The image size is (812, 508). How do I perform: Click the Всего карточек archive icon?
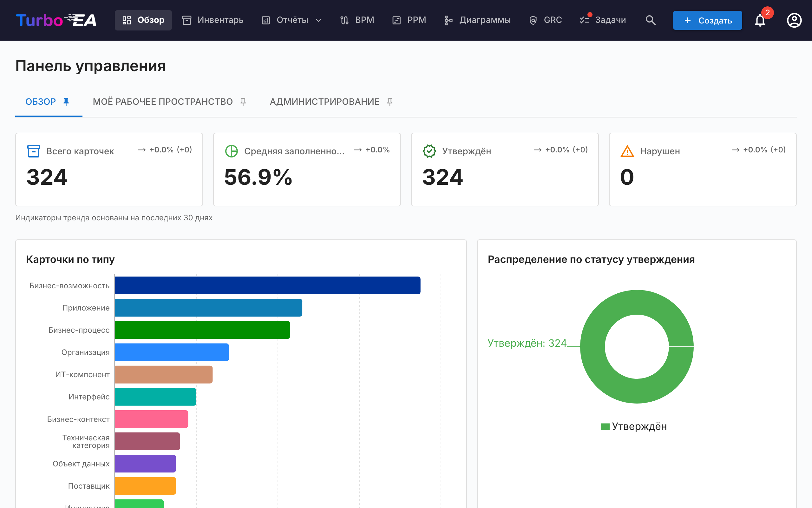(33, 151)
